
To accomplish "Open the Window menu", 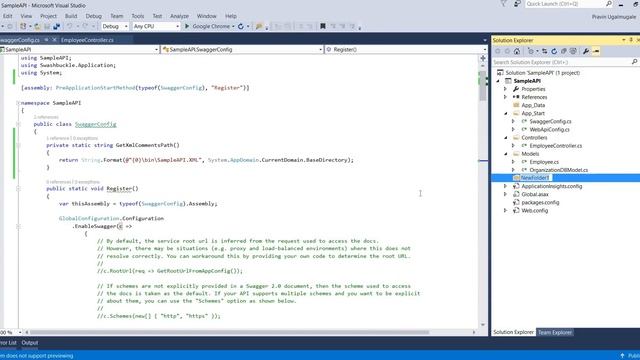I will coord(207,16).
